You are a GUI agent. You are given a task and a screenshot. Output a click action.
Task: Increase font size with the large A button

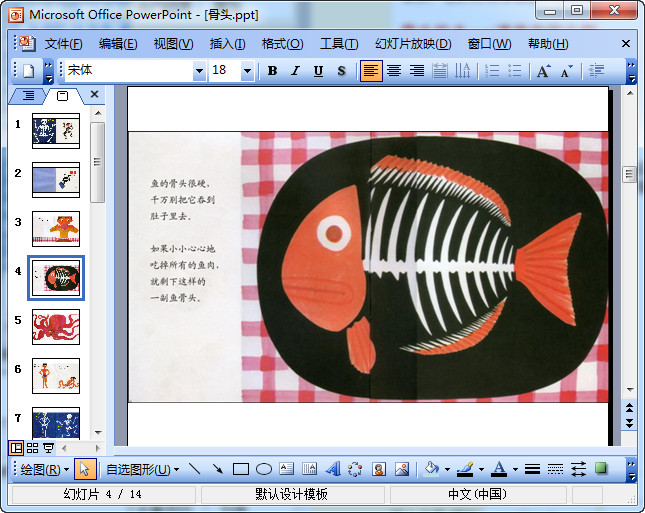(543, 71)
